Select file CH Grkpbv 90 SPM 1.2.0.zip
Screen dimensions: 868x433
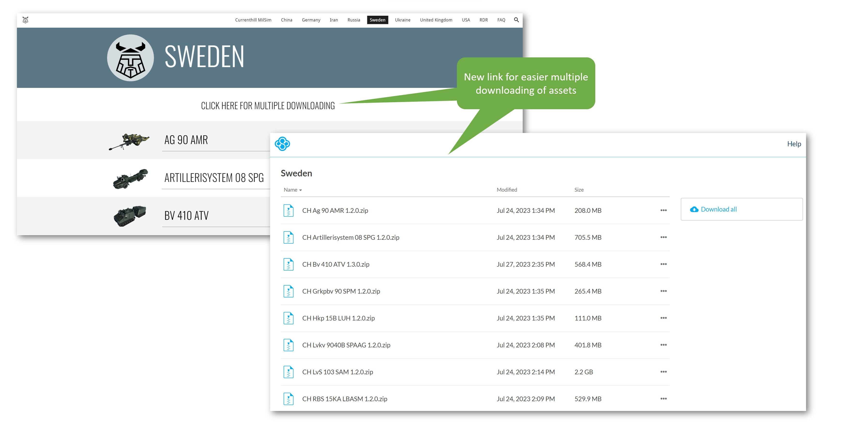click(341, 291)
